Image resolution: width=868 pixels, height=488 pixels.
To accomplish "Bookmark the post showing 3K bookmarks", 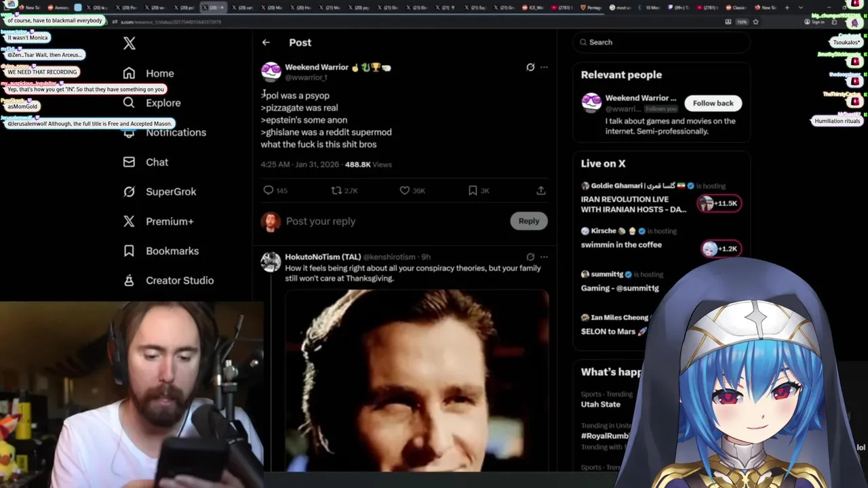I will pyautogui.click(x=473, y=190).
